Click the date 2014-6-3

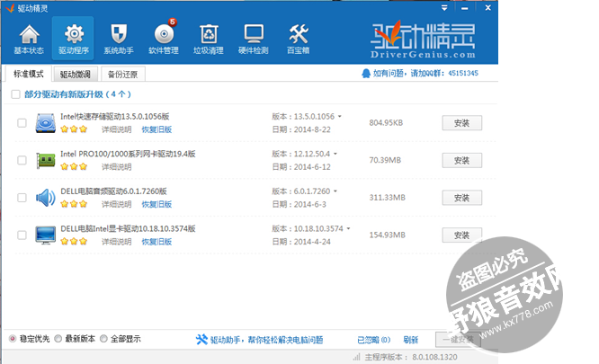309,204
